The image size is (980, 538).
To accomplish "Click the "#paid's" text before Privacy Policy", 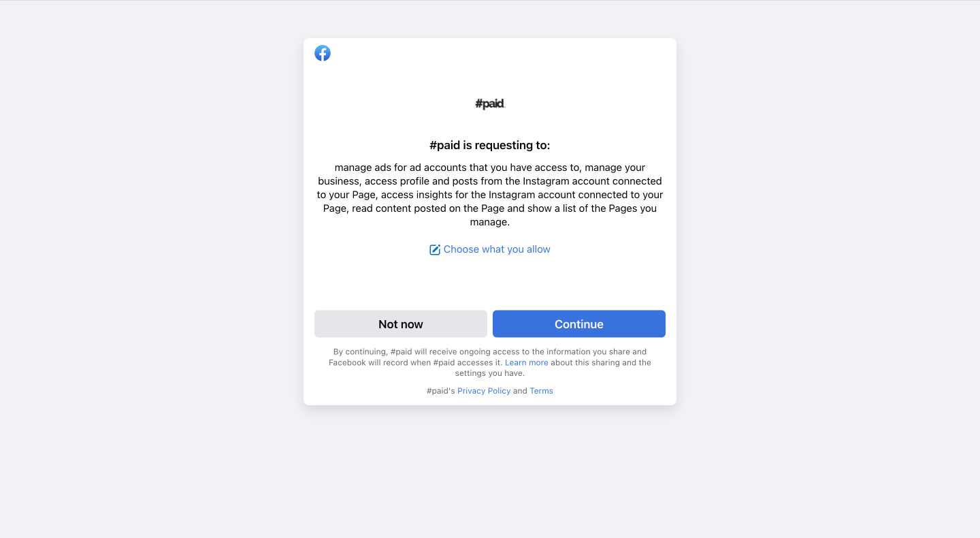I will pyautogui.click(x=441, y=391).
